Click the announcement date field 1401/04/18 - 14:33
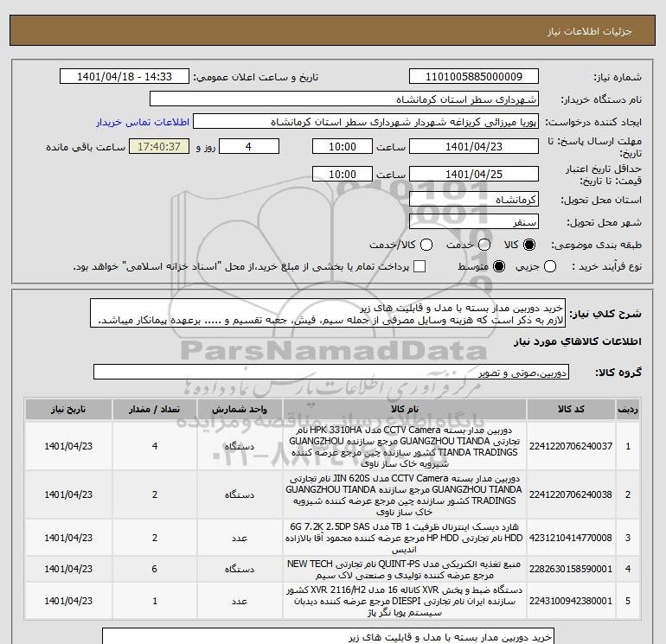 point(125,77)
